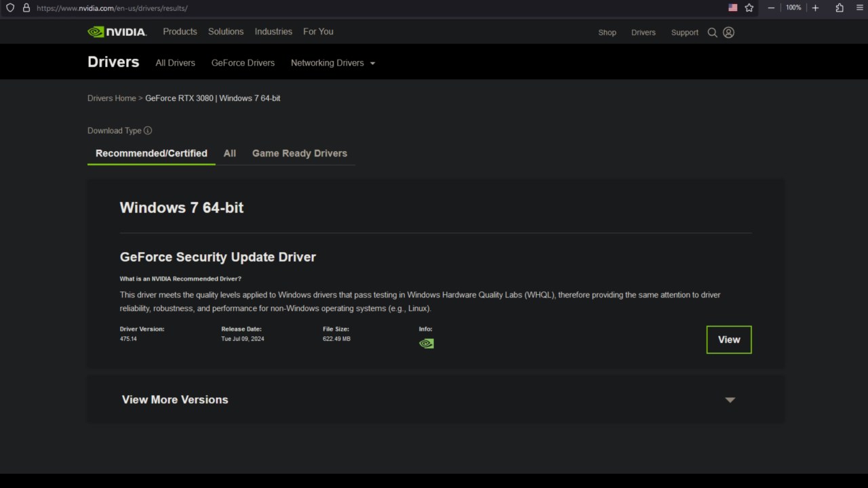Open the Products menu

click(x=180, y=32)
